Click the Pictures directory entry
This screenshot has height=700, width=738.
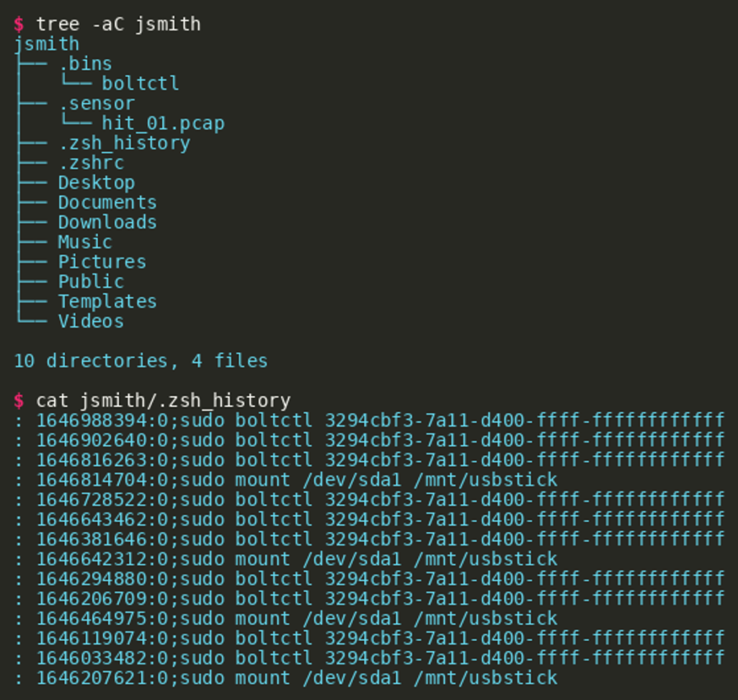(102, 262)
